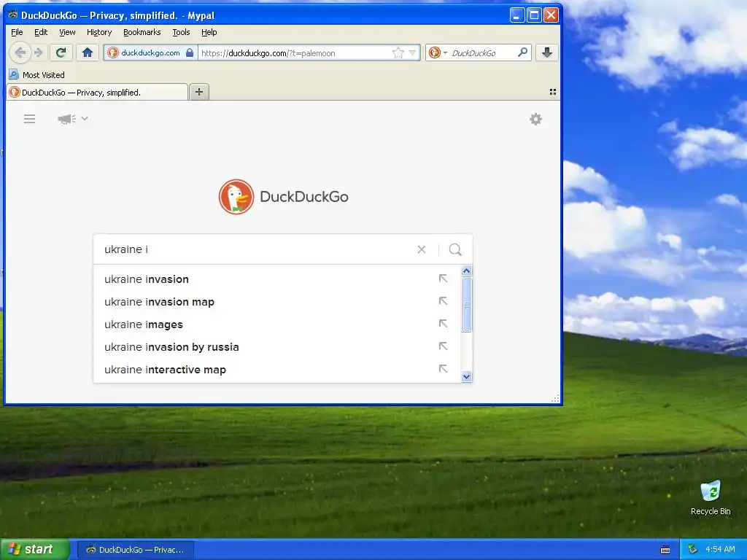Clear the search query with X
The height and width of the screenshot is (560, 747).
coord(422,249)
